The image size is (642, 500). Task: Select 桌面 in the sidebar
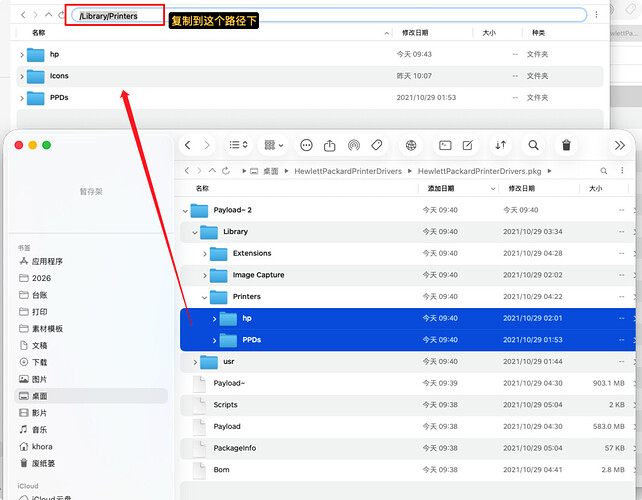[91, 396]
